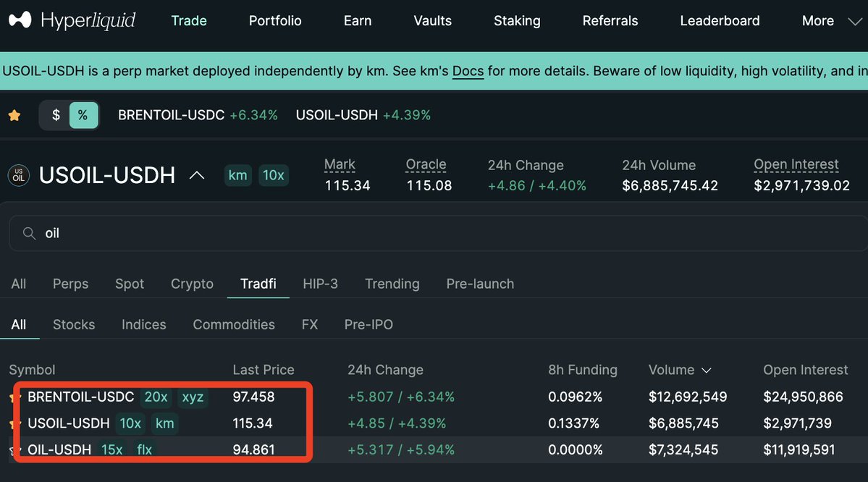Click the 10x leverage badge beside USOIL-USDH title
868x482 pixels.
[x=274, y=175]
